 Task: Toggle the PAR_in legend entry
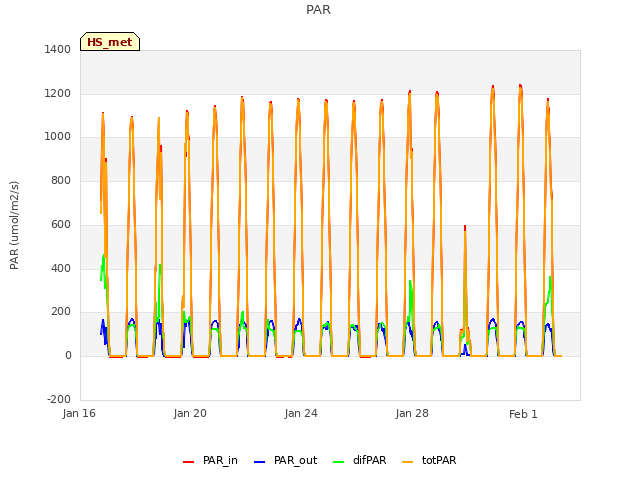click(x=210, y=460)
